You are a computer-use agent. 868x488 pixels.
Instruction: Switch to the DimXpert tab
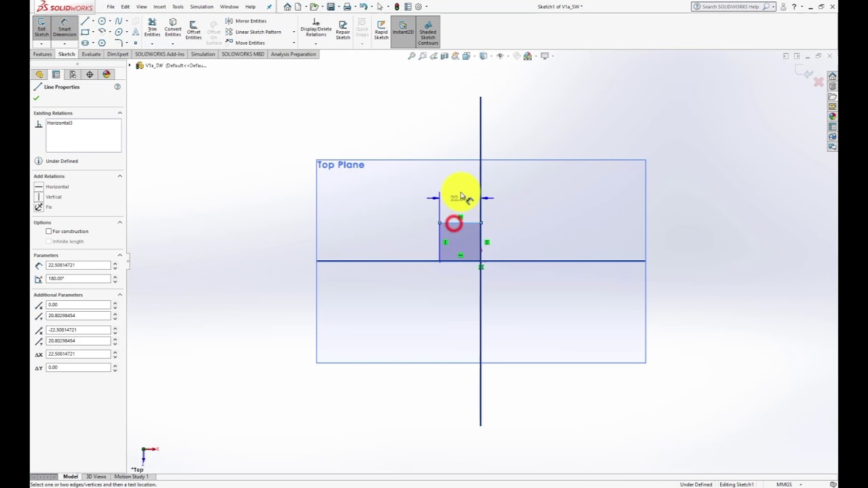[x=117, y=54]
